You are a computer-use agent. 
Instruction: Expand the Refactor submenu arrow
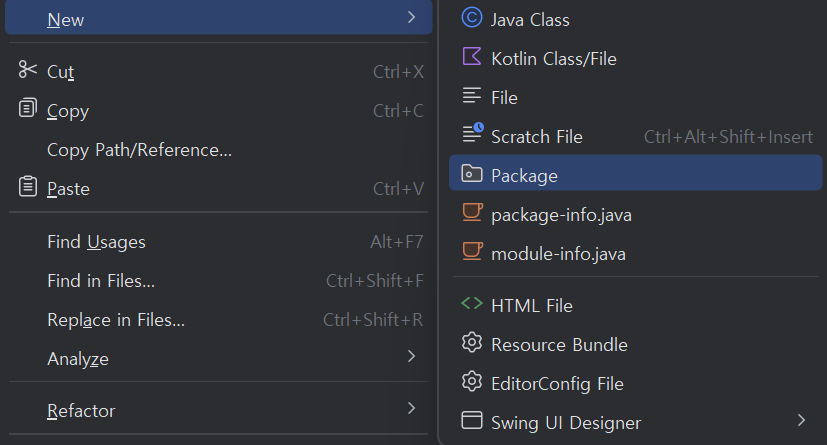tap(411, 408)
